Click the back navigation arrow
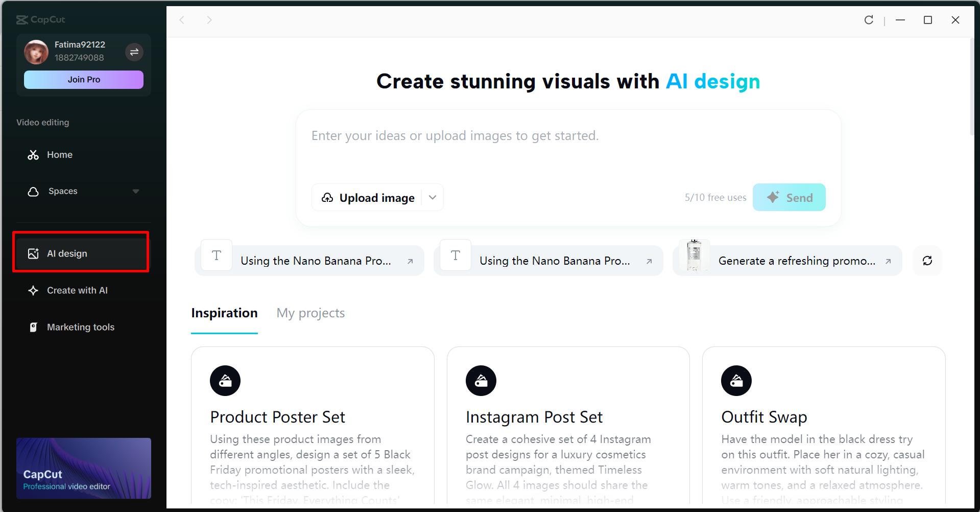Viewport: 980px width, 512px height. (x=182, y=20)
